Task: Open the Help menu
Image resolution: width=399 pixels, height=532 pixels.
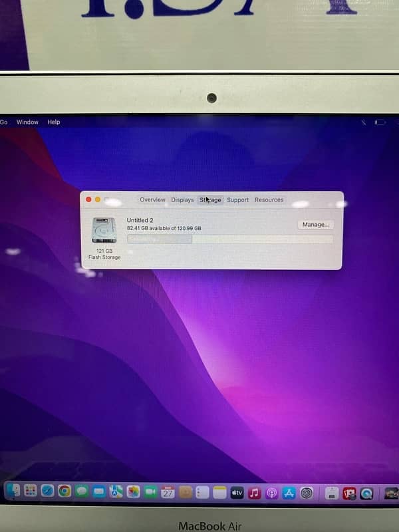Action: (54, 122)
